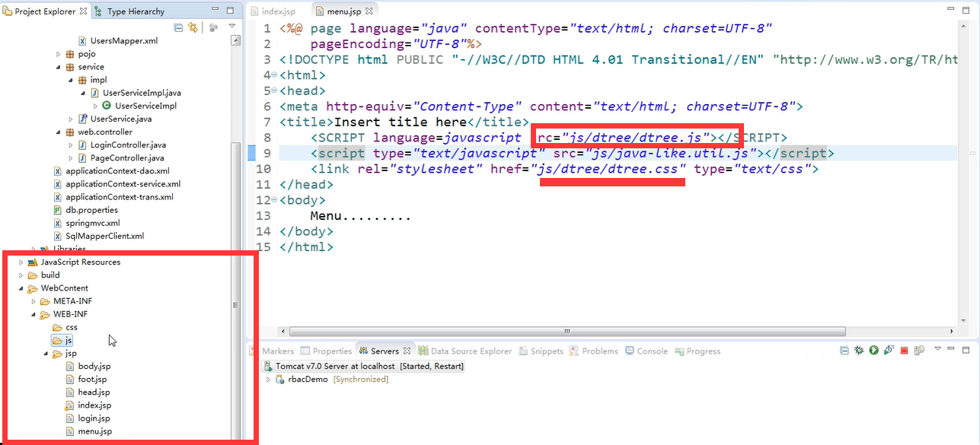Expand the META-INF folder
The width and height of the screenshot is (980, 445).
click(34, 301)
